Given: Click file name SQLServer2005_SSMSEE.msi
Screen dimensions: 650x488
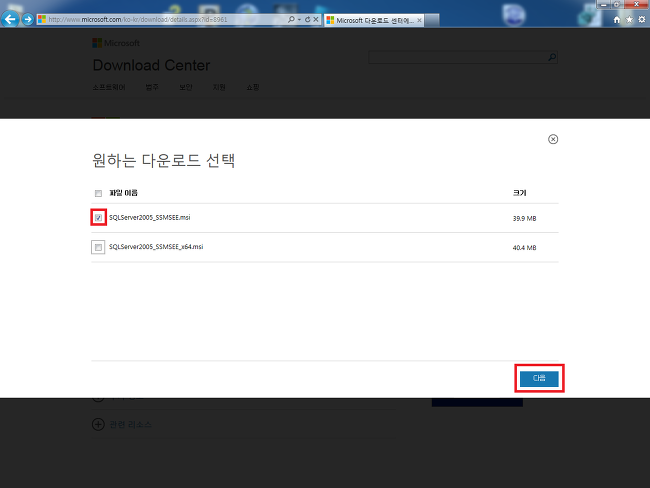Looking at the screenshot, I should (x=150, y=218).
